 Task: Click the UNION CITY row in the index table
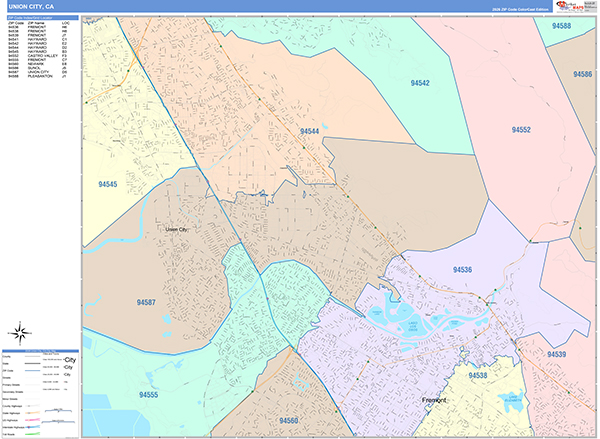coord(38,72)
